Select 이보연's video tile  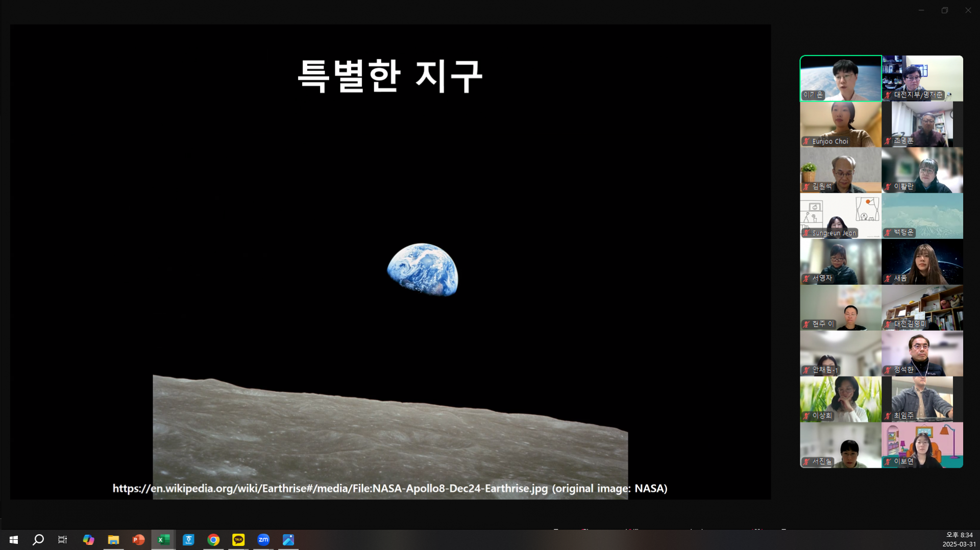click(x=922, y=445)
